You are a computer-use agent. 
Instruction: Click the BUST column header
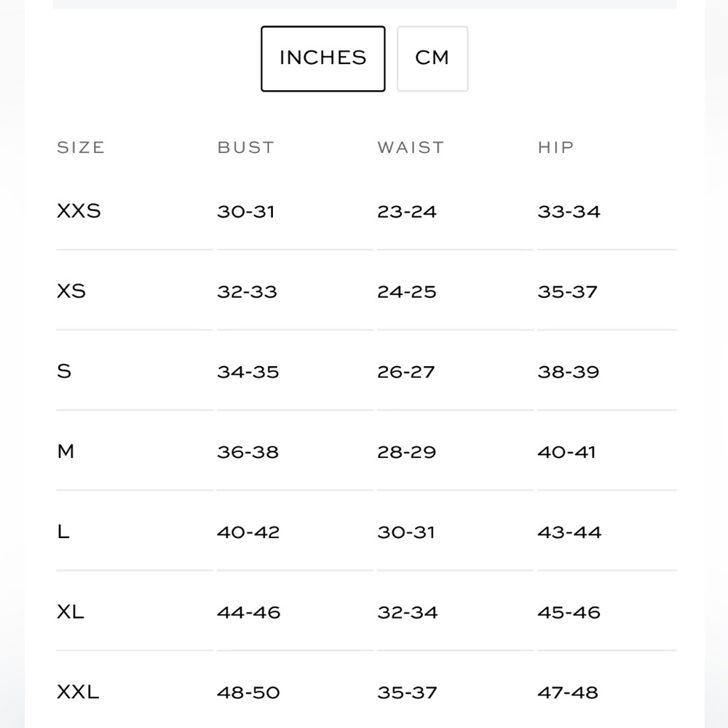(245, 148)
